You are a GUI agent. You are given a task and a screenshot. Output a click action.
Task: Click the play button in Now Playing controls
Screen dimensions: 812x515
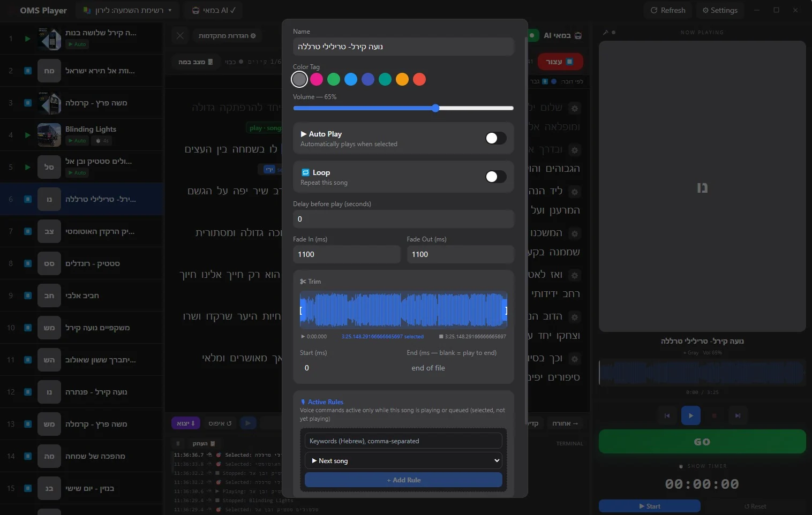[x=690, y=415]
